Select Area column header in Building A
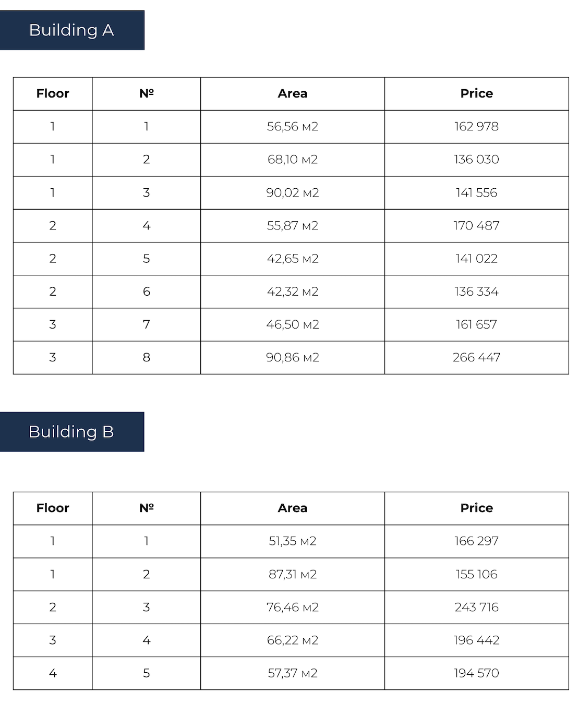This screenshot has width=579, height=728. pos(293,94)
